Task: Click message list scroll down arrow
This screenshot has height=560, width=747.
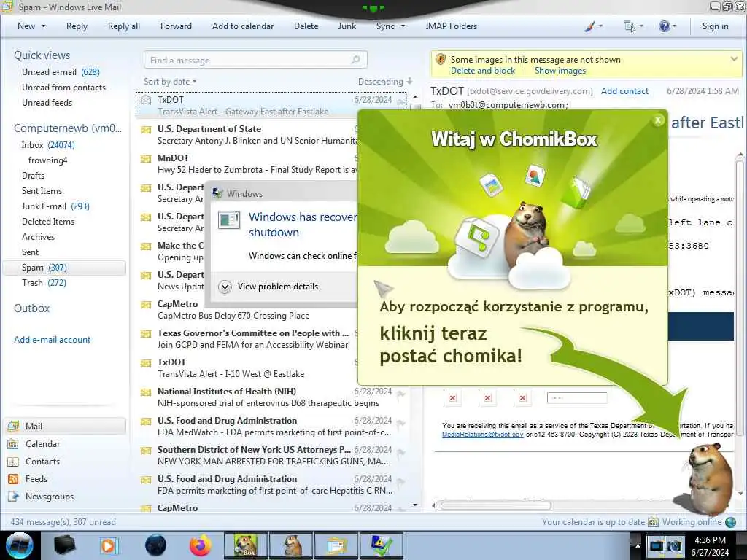Action: tap(415, 505)
